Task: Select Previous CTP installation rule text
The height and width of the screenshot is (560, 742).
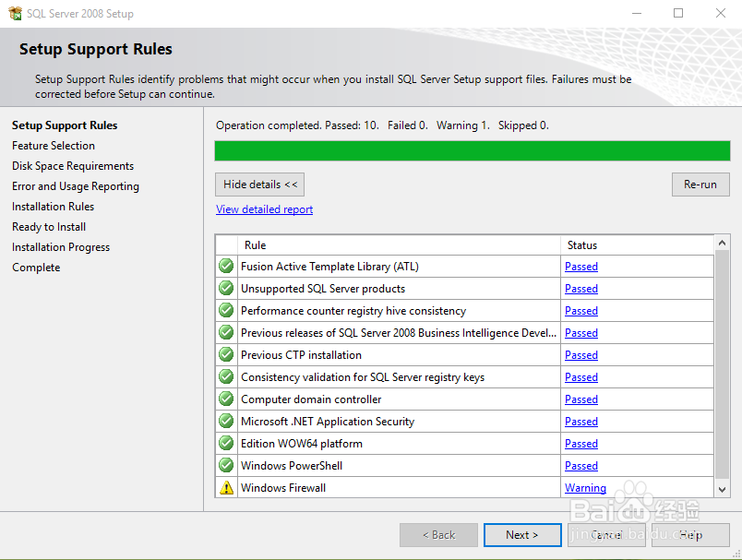Action: point(301,355)
